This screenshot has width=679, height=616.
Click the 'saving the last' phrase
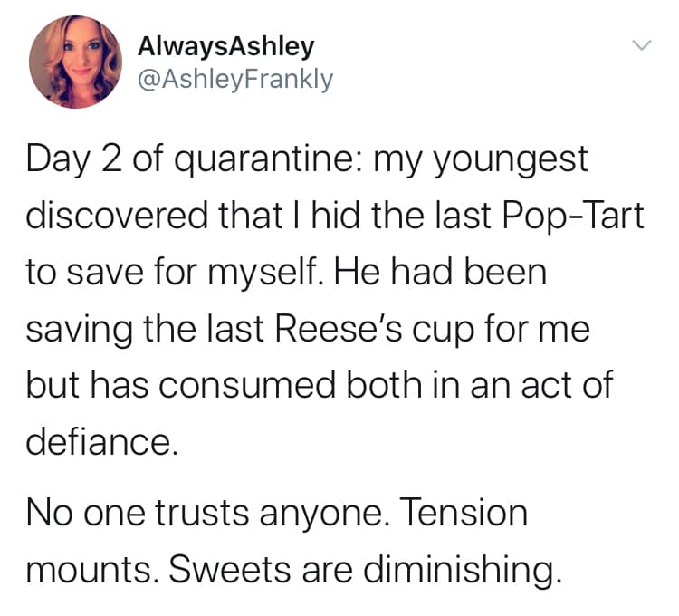point(145,330)
